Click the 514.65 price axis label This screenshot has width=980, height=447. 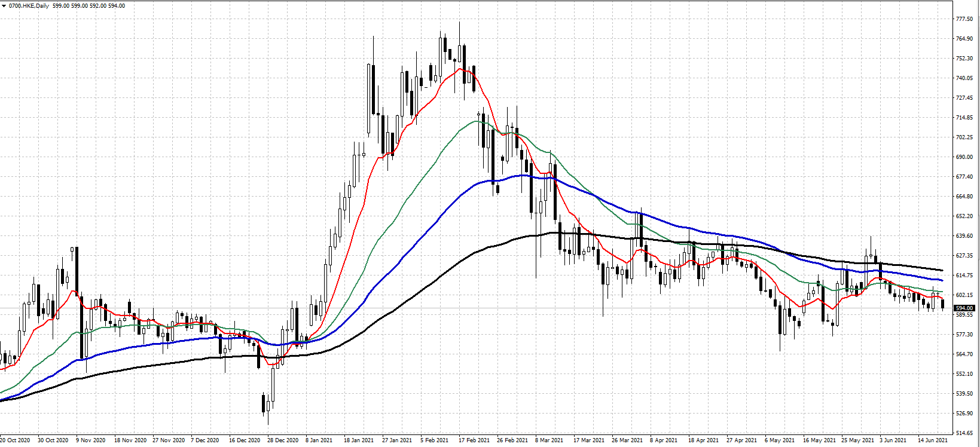pos(964,433)
